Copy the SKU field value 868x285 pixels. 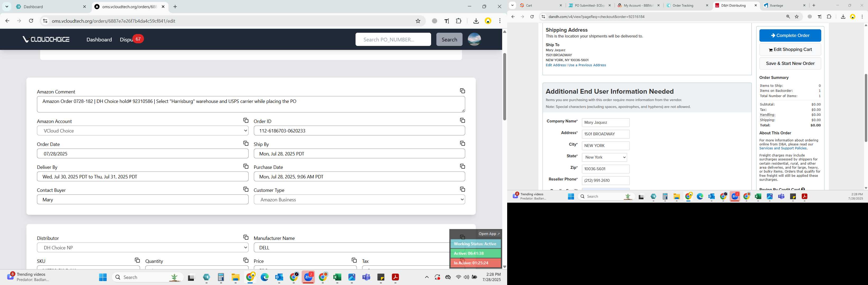137,260
